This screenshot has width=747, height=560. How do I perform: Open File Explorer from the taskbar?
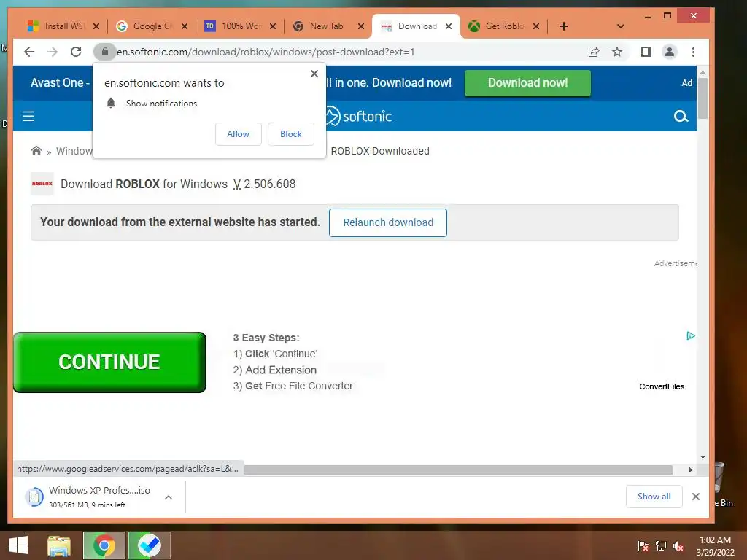pyautogui.click(x=59, y=545)
